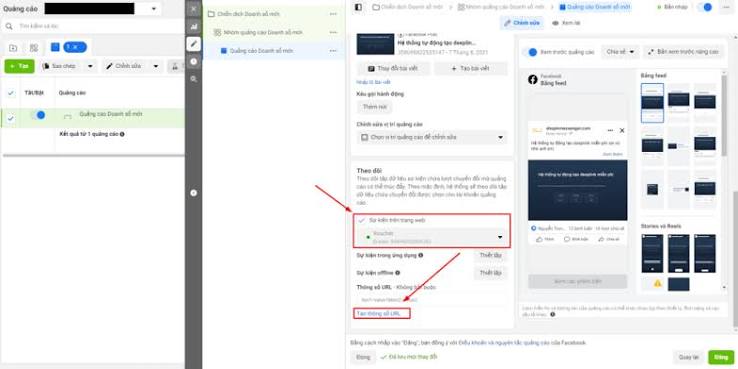The width and height of the screenshot is (738, 369).
Task: Click the green Đăng publish button
Action: [x=721, y=357]
